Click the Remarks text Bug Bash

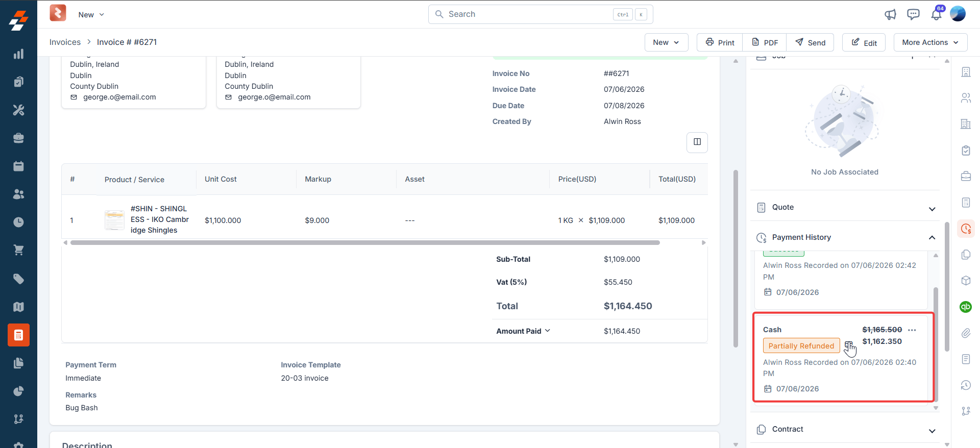click(x=82, y=408)
